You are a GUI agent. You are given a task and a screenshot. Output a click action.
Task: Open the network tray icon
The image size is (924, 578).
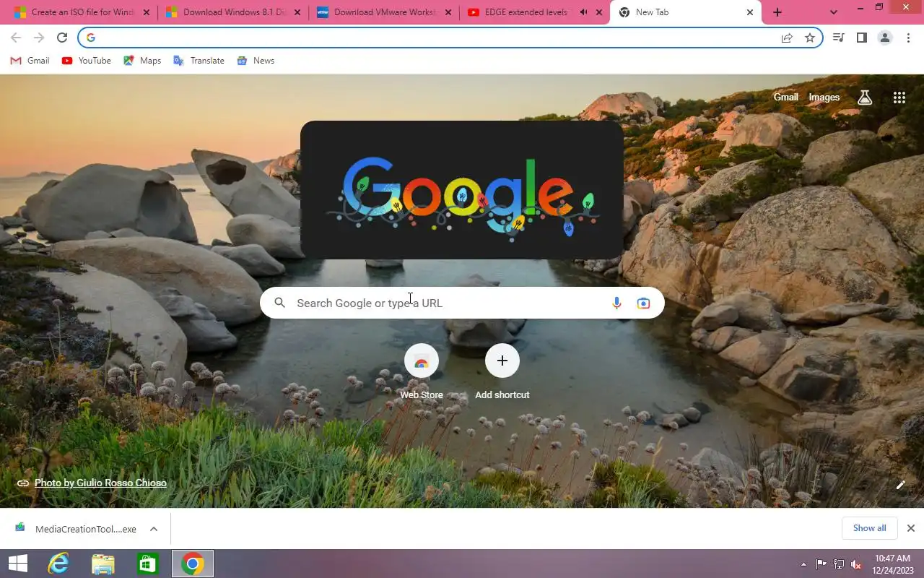coord(839,564)
